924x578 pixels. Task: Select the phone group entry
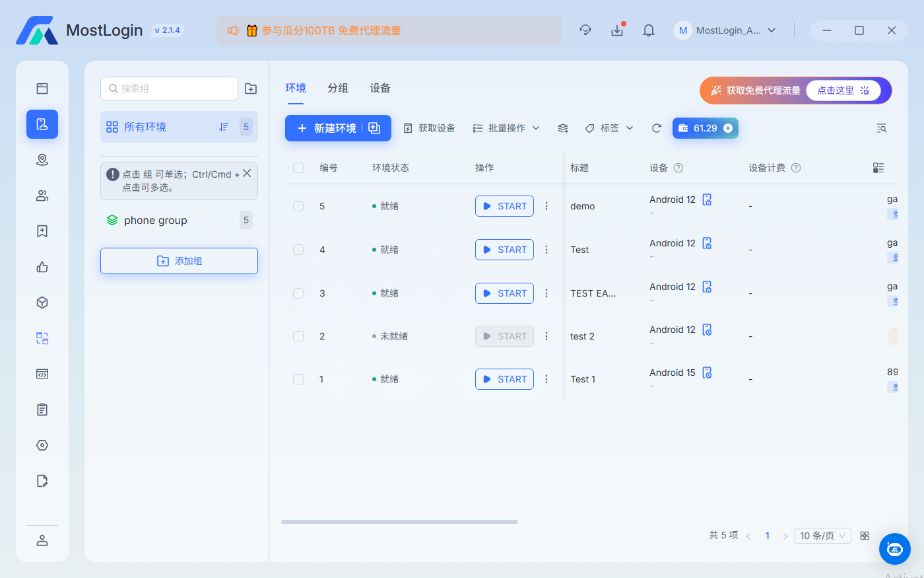[179, 220]
